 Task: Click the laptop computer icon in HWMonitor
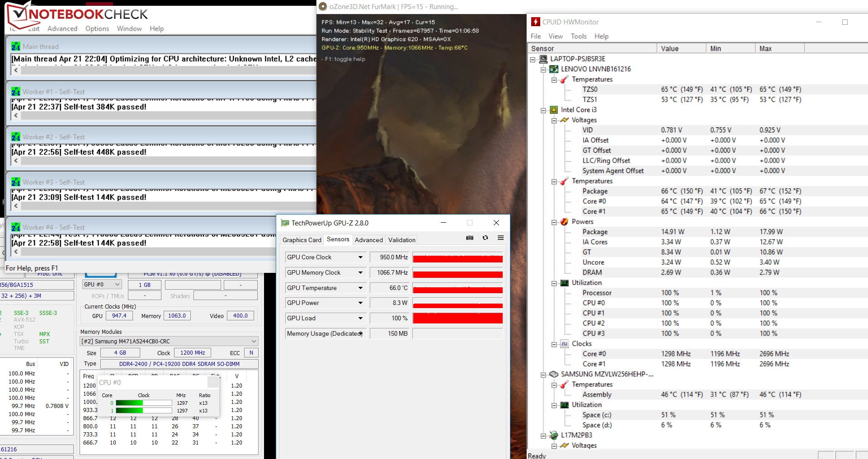point(543,59)
